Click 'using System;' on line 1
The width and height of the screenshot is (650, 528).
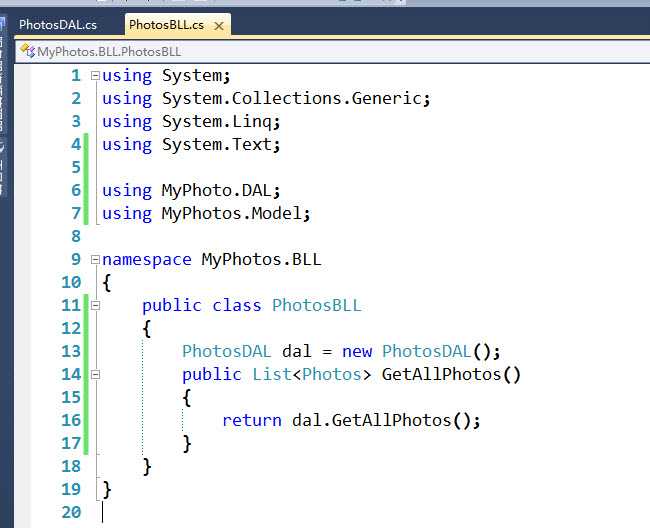click(x=166, y=76)
